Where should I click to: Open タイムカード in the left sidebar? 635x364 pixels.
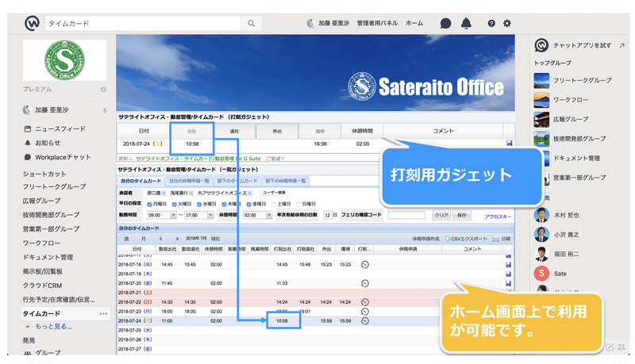pyautogui.click(x=41, y=313)
